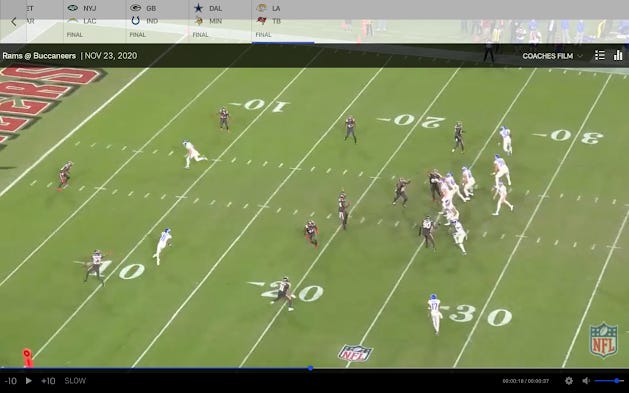Click the Dallas Cowboys star logo
This screenshot has height=393, width=629.
(199, 8)
